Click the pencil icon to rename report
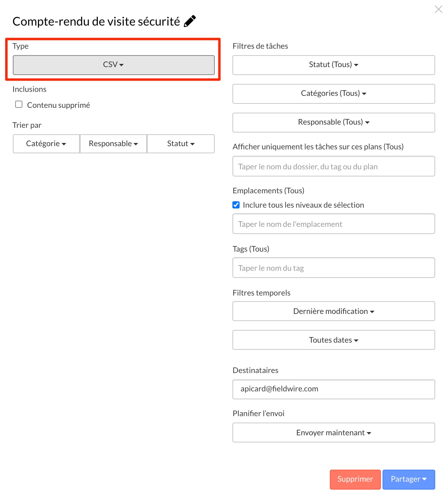This screenshot has height=500, width=448. pyautogui.click(x=190, y=21)
